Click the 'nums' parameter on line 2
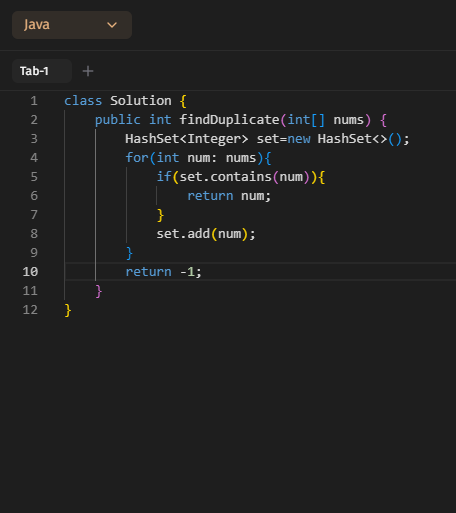The width and height of the screenshot is (456, 513). [x=349, y=120]
